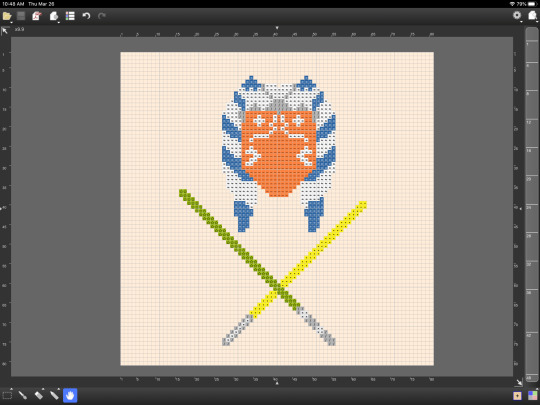Check the battery indicator in status bar
The image size is (540, 405).
pyautogui.click(x=532, y=4)
